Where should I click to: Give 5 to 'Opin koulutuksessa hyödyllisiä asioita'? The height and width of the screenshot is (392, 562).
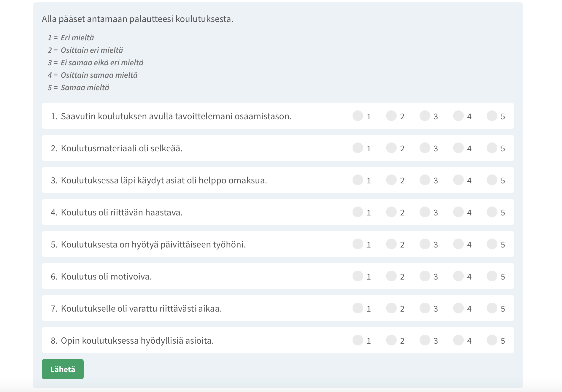point(492,340)
